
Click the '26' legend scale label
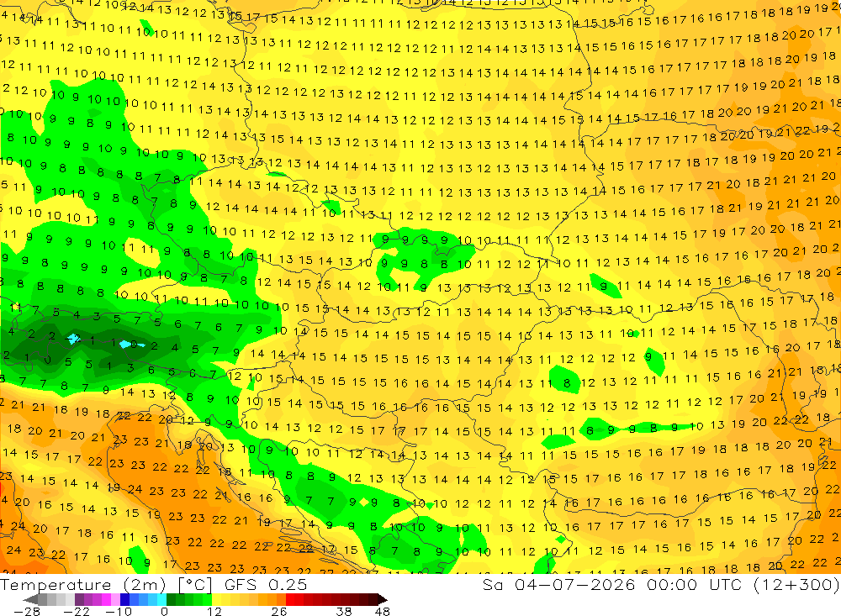(279, 611)
